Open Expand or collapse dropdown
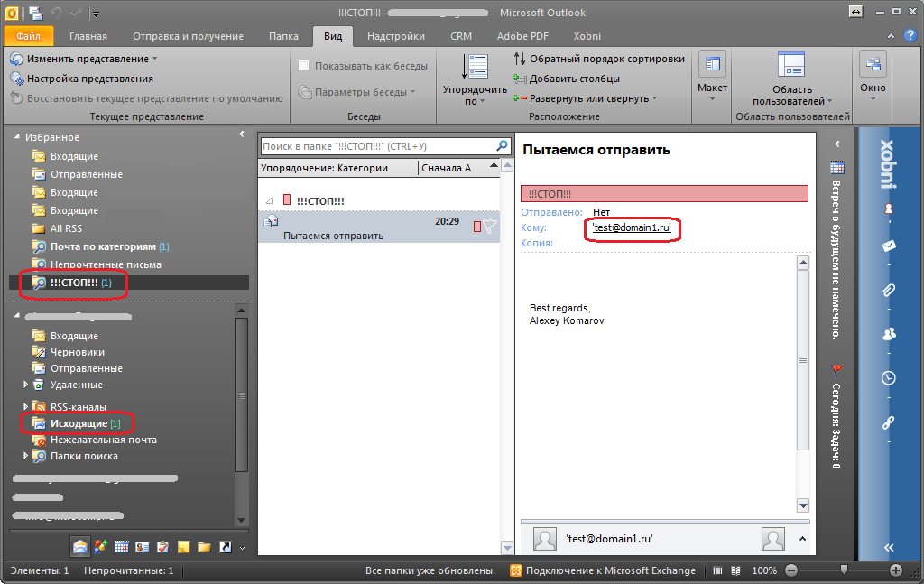The image size is (924, 584). point(585,98)
